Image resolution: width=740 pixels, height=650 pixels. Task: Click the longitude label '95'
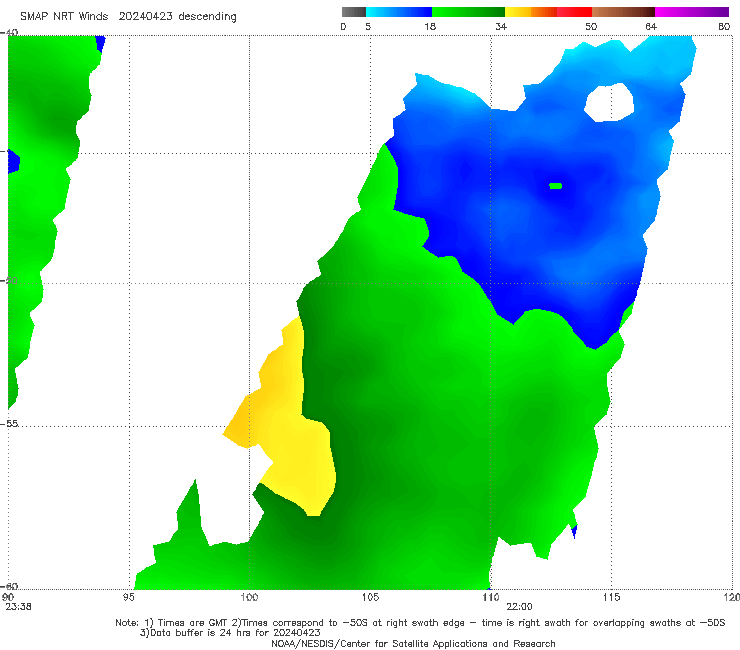click(x=128, y=597)
